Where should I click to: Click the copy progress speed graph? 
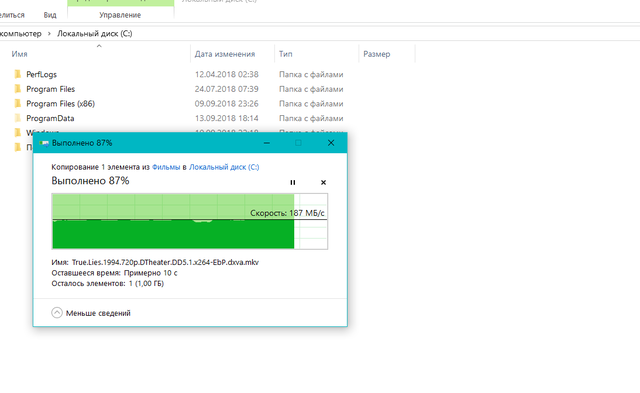click(x=189, y=221)
